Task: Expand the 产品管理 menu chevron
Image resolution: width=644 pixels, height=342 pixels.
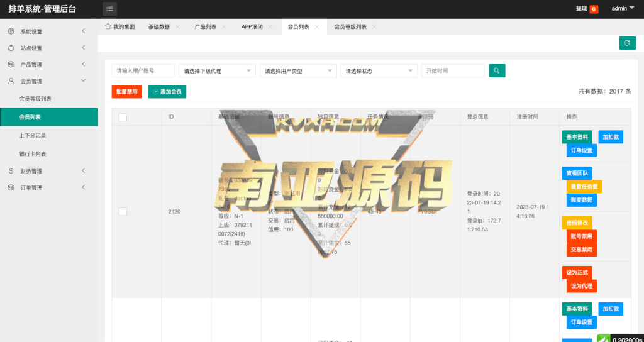Action: point(84,65)
